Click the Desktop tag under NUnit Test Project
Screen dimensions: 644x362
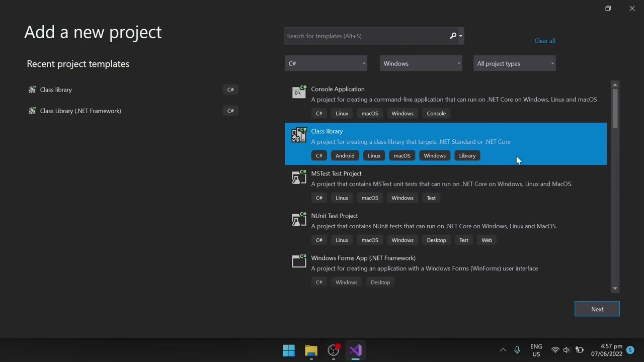(436, 240)
